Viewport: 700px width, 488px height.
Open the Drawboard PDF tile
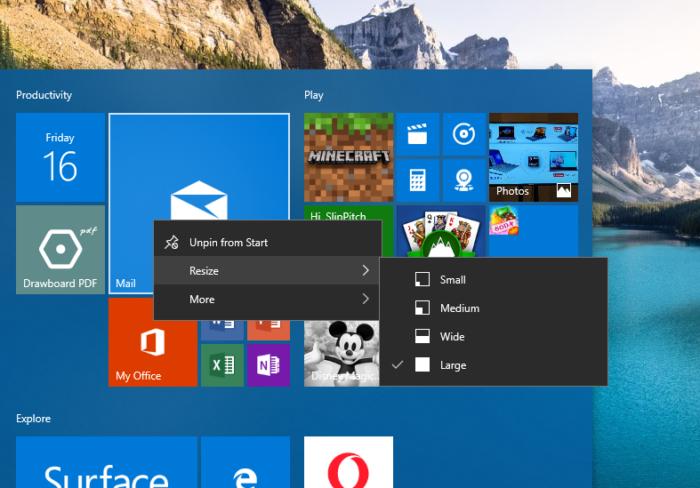coord(60,250)
